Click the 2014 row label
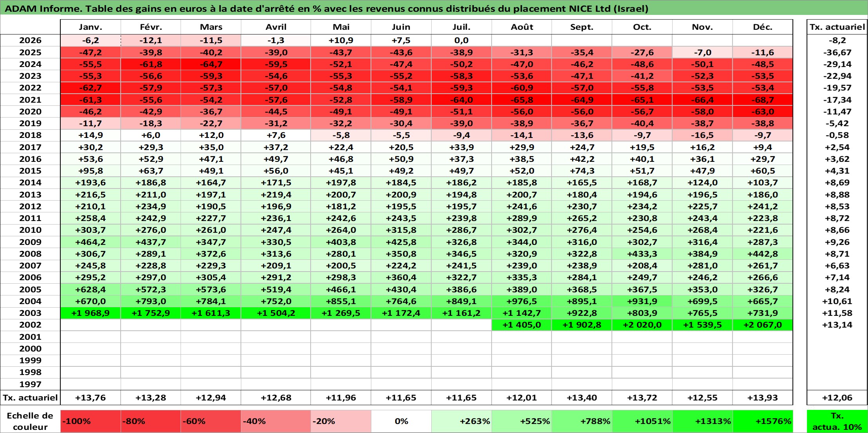 tap(30, 183)
